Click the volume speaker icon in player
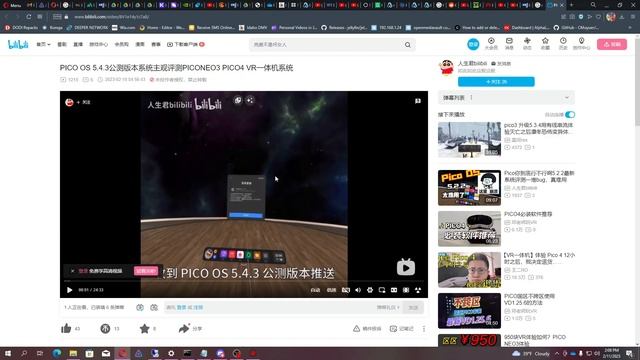This screenshot has width=640, height=360. pyautogui.click(x=358, y=290)
